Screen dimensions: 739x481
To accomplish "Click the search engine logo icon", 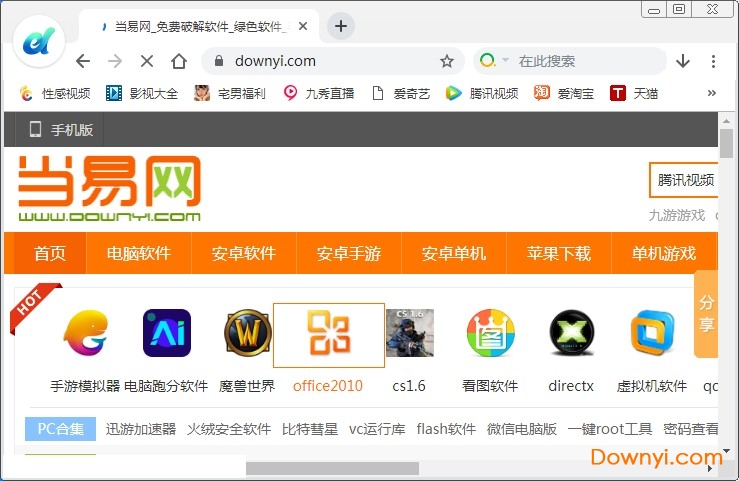I will coord(487,60).
